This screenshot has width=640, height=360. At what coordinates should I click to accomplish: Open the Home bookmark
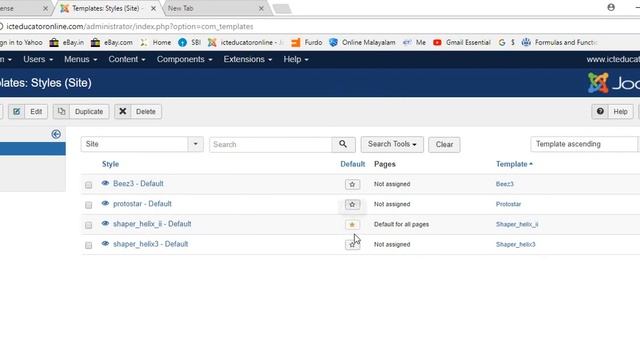pos(156,42)
